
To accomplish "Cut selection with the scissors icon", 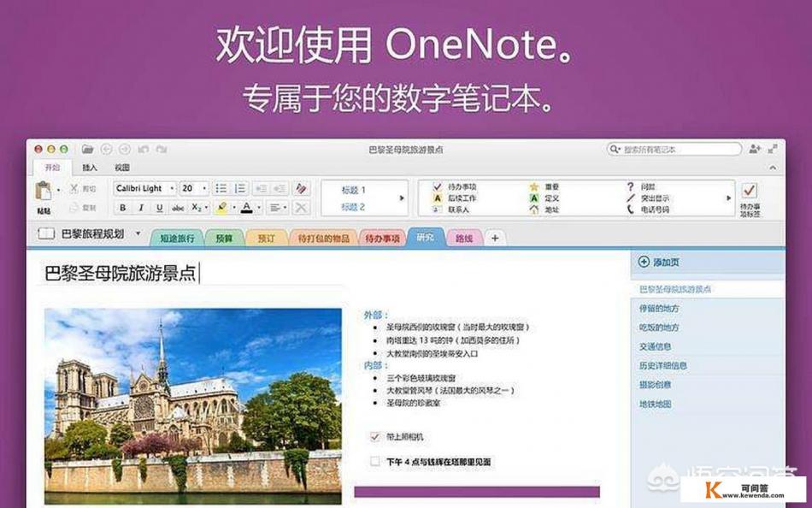I will pos(74,189).
